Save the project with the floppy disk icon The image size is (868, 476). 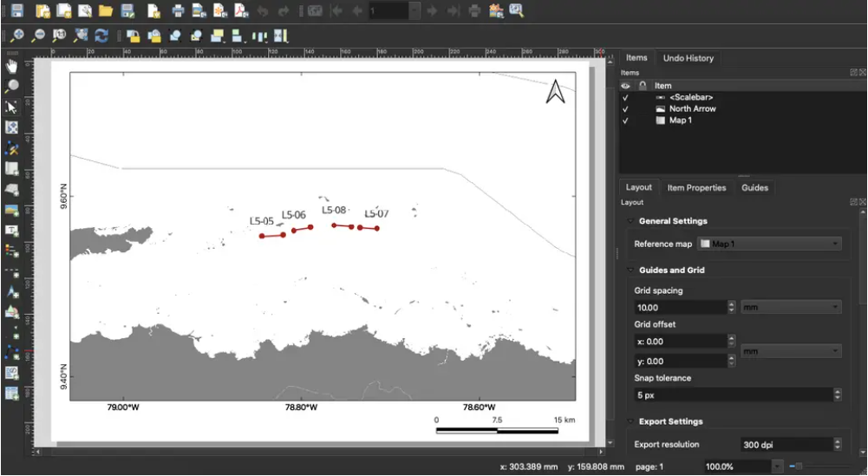(x=17, y=10)
